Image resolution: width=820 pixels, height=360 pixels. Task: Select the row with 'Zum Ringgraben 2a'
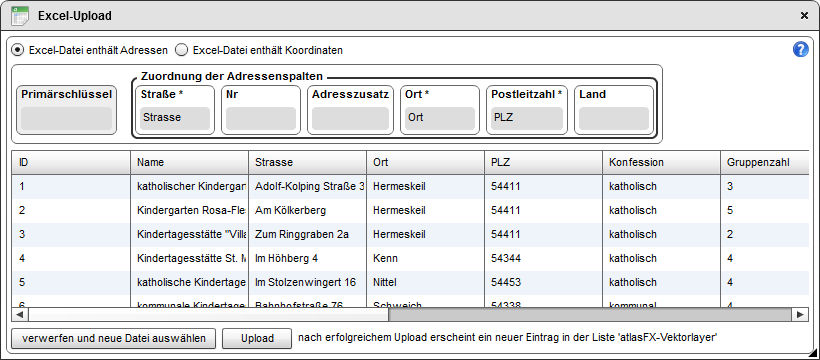pos(410,234)
